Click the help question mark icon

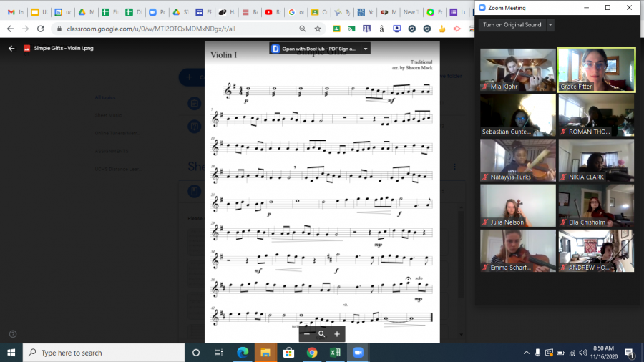coord(13,334)
